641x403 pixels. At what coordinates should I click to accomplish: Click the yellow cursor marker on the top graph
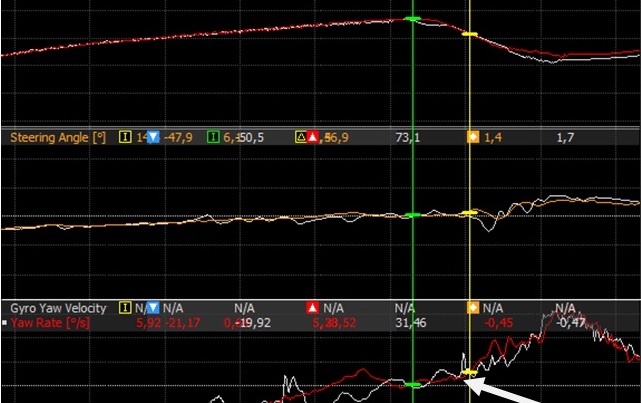pos(470,32)
